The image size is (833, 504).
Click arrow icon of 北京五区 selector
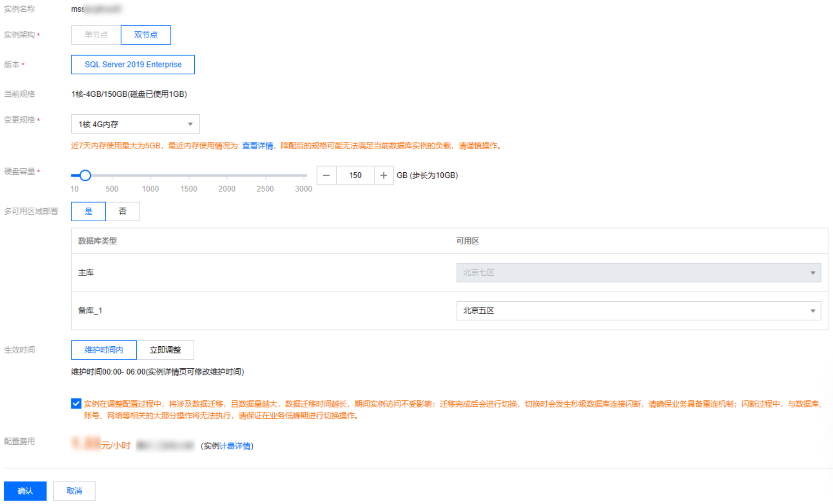[812, 311]
